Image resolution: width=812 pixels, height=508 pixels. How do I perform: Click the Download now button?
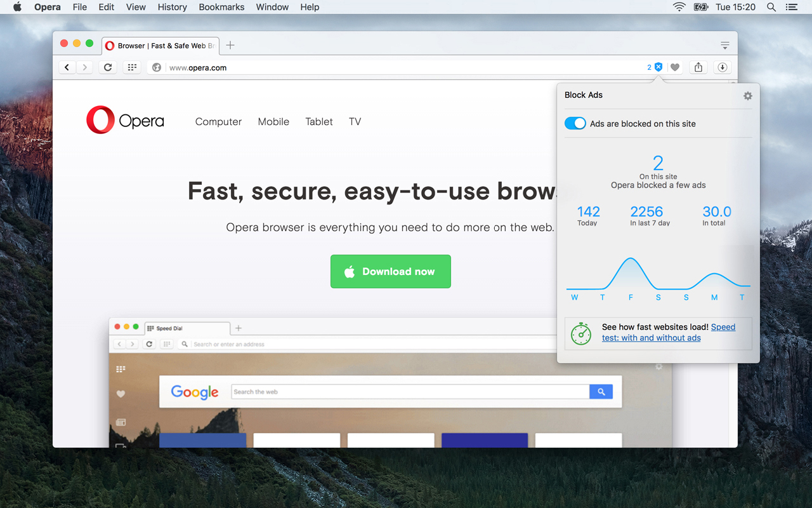[x=391, y=271]
